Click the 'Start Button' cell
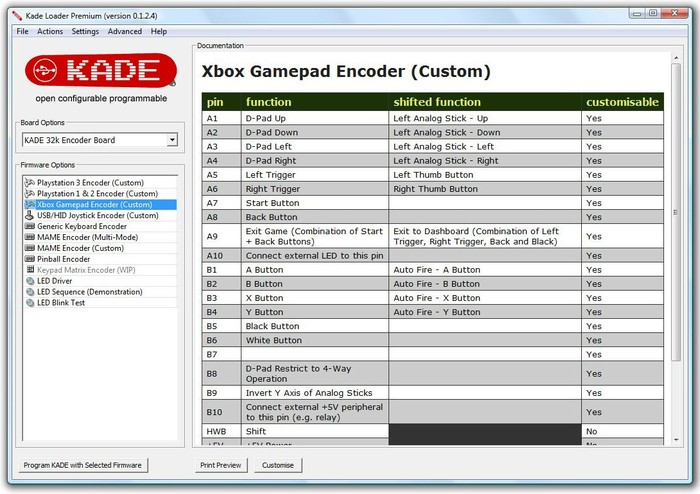The width and height of the screenshot is (700, 494). [x=315, y=203]
